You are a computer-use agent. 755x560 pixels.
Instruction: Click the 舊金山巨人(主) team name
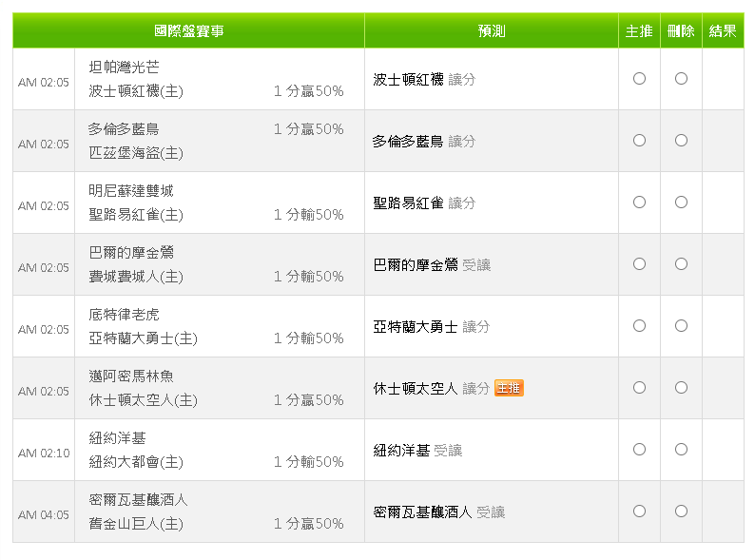click(x=136, y=524)
